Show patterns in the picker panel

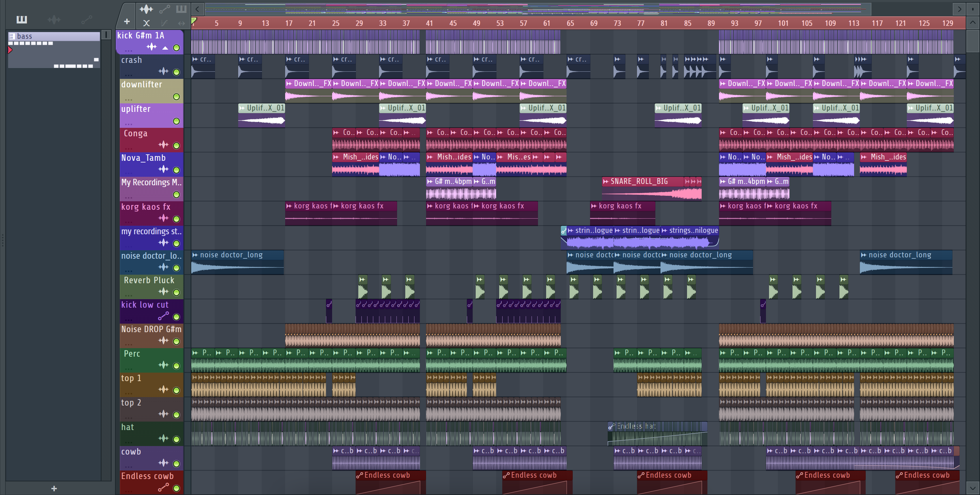click(22, 19)
